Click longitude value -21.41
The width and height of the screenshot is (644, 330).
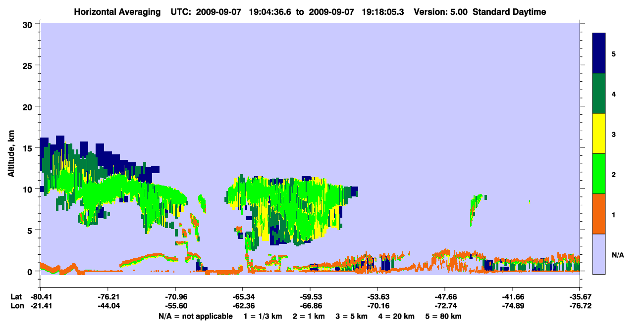pyautogui.click(x=40, y=306)
